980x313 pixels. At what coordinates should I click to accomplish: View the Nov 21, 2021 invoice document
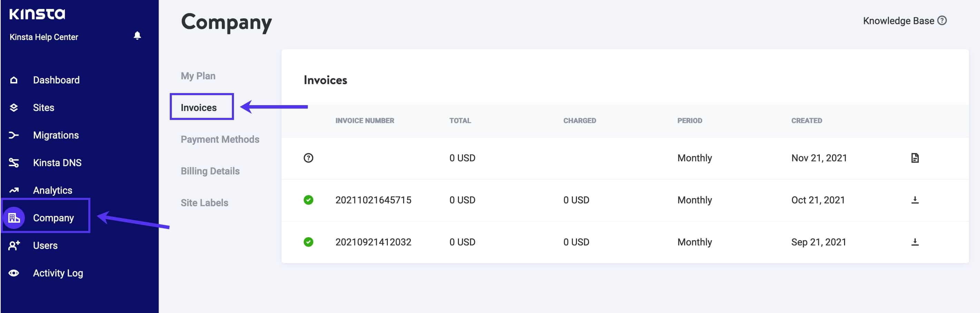915,158
